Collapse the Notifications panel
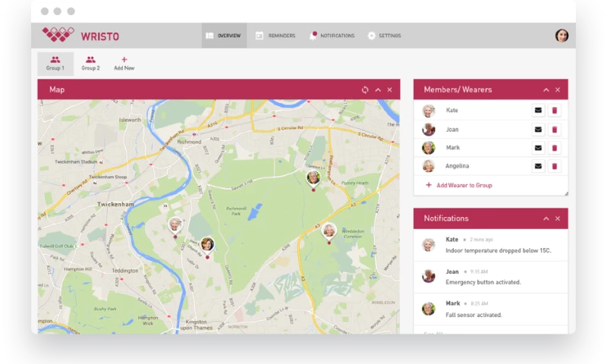 (546, 218)
